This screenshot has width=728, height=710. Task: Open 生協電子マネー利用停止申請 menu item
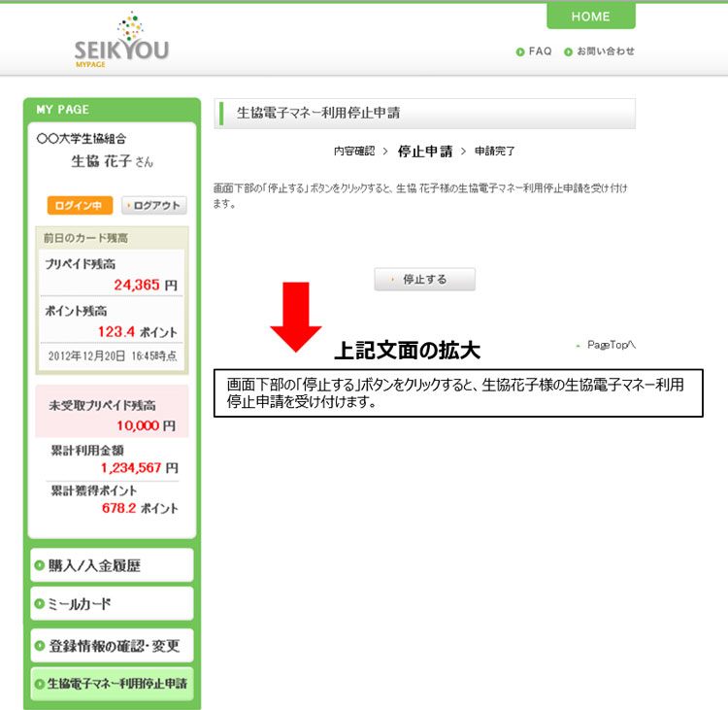pos(112,684)
